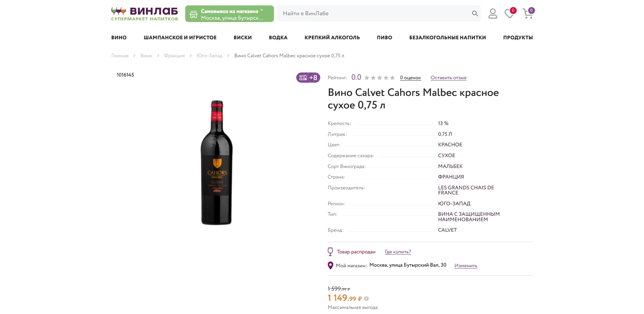Viewport: 644px width, 314px height.
Task: Open БЕЗАЛКОГОЛЬНЫЕ НАПИТКИ category
Action: click(447, 38)
